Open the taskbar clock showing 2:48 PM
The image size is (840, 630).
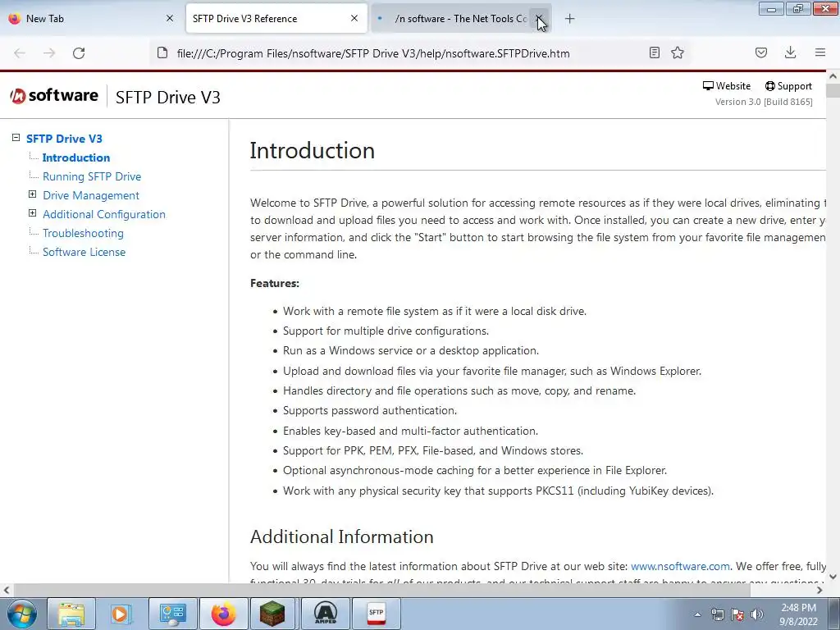coord(799,614)
